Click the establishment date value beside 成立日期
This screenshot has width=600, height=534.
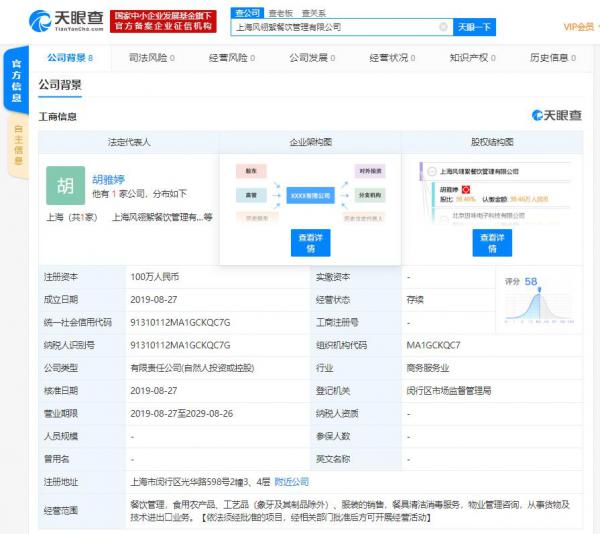(x=154, y=300)
